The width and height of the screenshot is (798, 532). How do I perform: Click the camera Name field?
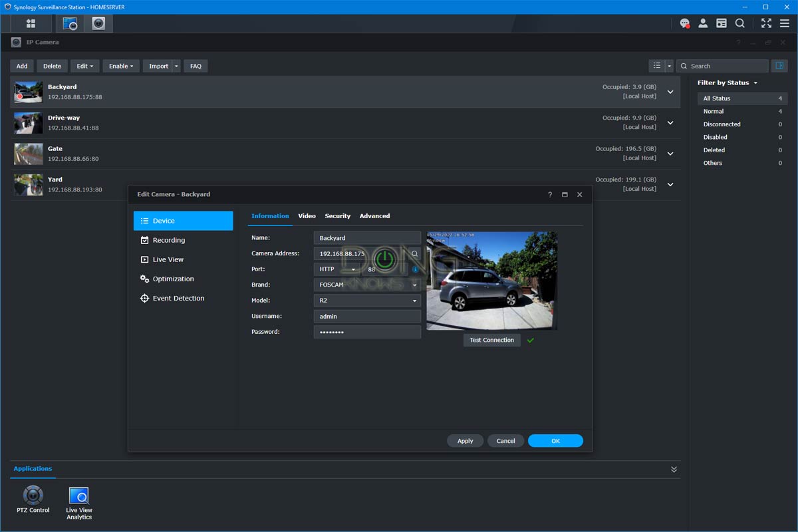click(367, 238)
